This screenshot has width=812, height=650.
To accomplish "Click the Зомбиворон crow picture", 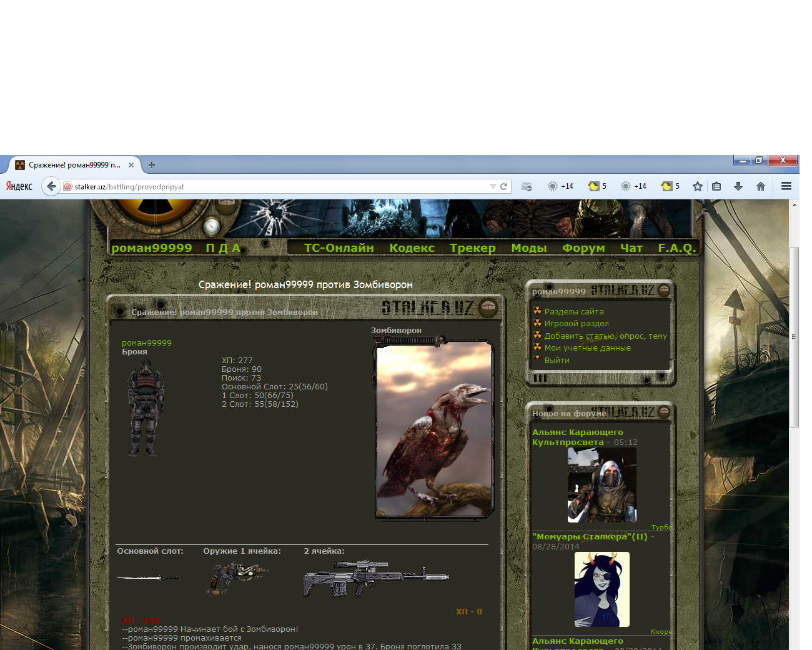I will pyautogui.click(x=433, y=429).
